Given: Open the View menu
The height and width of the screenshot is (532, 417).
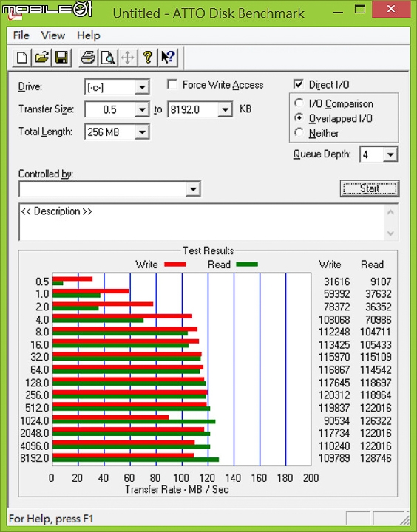Looking at the screenshot, I should 53,35.
